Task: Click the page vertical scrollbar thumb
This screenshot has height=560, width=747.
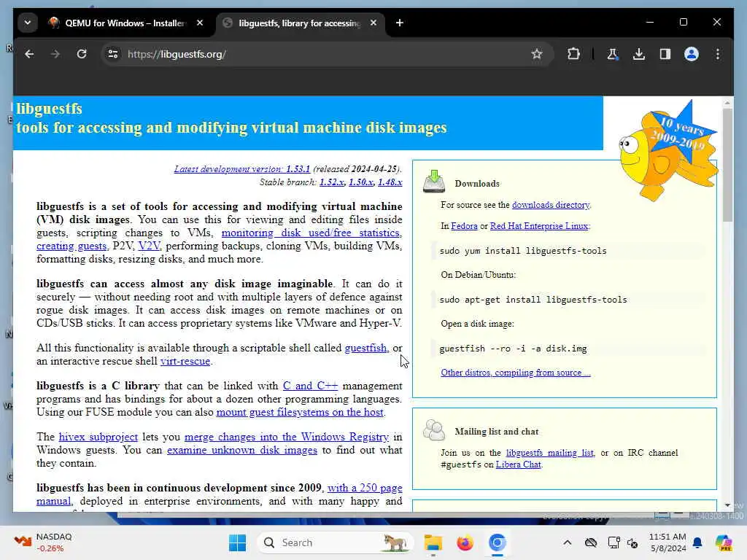Action: pyautogui.click(x=727, y=164)
